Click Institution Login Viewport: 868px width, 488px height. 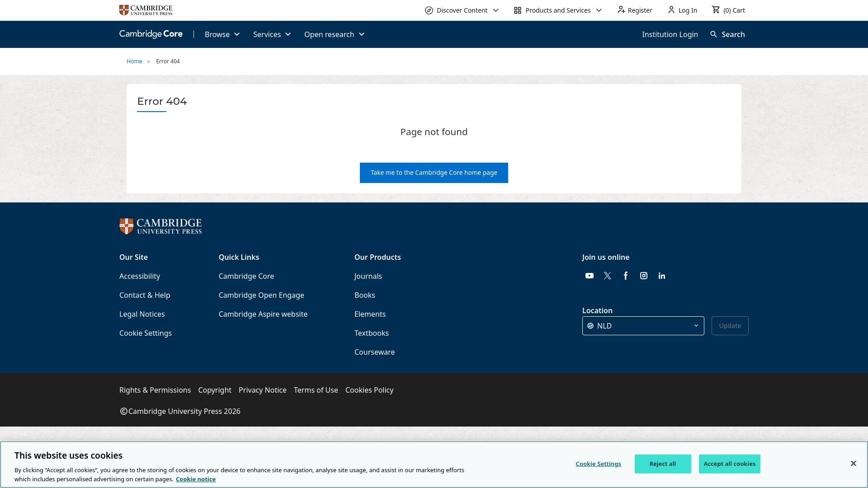[670, 34]
